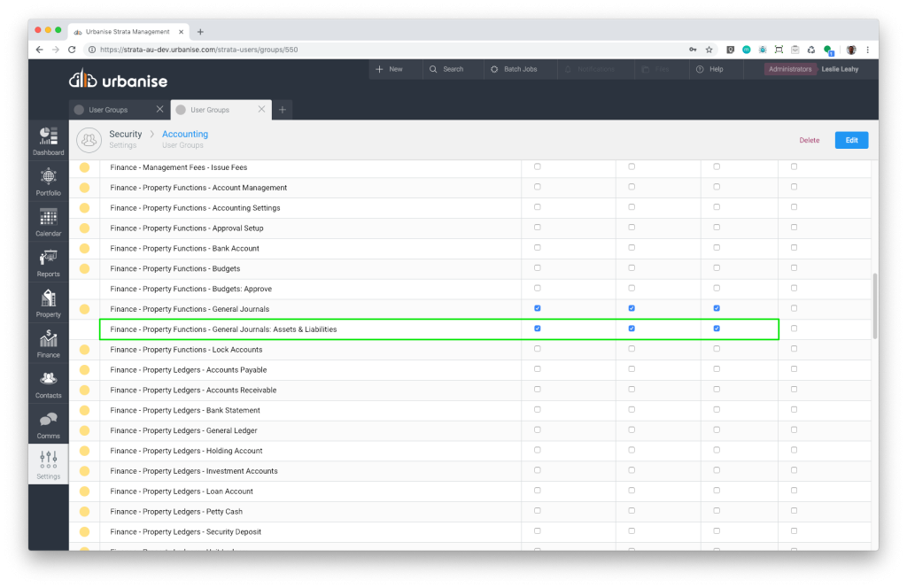
Task: Open Comms chat bubbles icon
Action: tap(48, 424)
